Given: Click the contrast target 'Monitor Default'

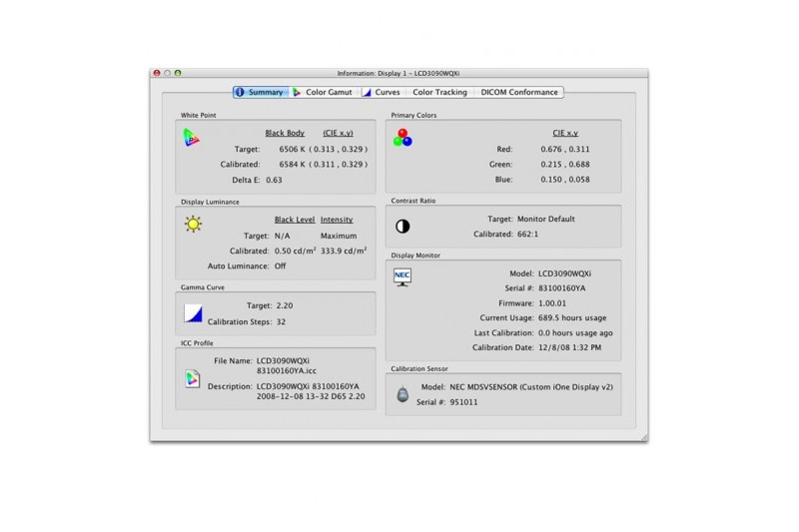Looking at the screenshot, I should [x=545, y=219].
